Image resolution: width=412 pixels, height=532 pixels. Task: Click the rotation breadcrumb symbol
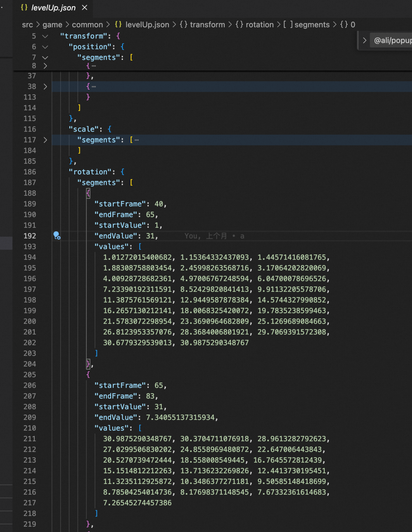259,25
